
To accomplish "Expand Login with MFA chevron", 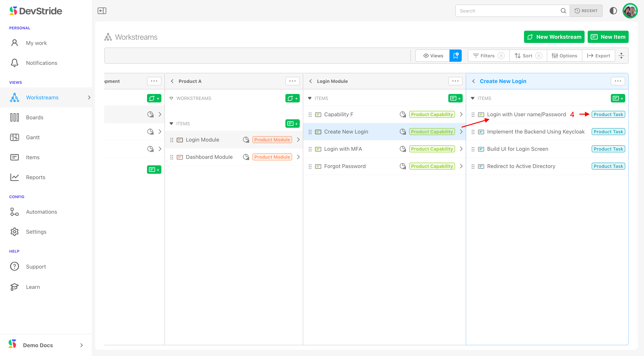I will 461,149.
